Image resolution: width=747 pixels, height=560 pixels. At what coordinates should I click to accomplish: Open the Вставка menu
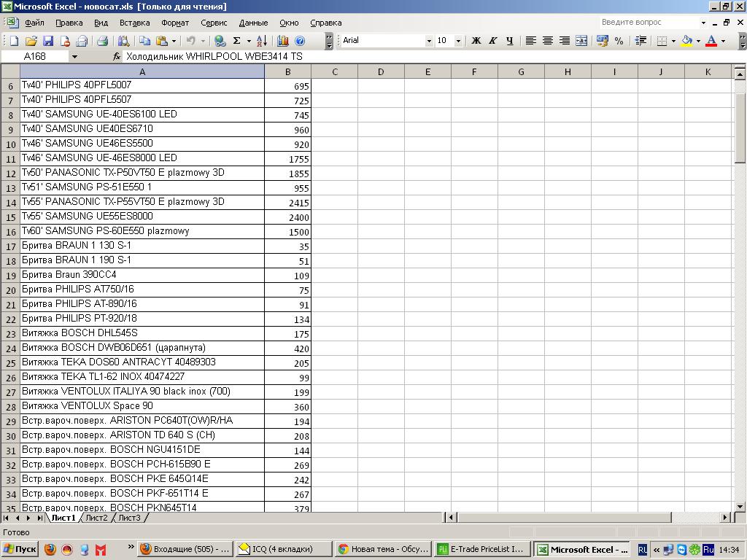click(x=134, y=23)
